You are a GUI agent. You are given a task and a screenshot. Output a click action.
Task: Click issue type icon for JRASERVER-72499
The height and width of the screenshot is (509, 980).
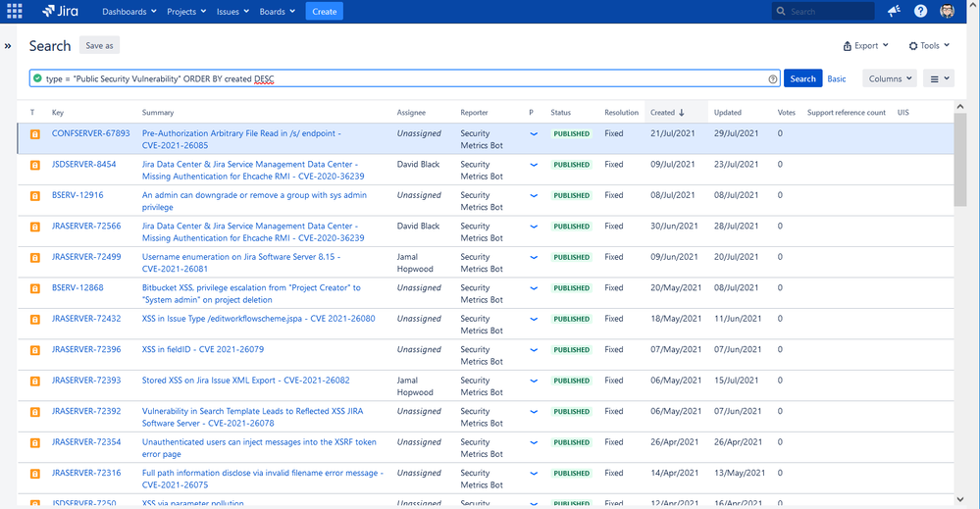click(35, 257)
